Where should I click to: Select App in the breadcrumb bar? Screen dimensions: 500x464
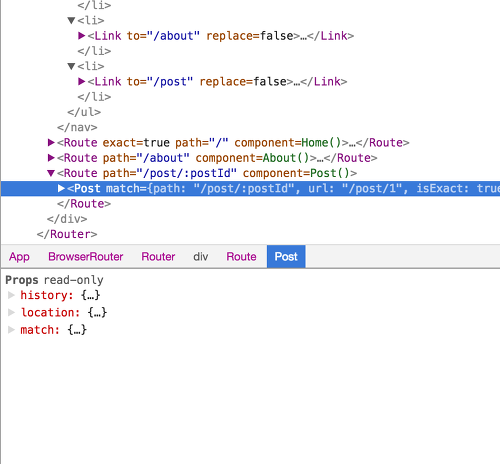[x=19, y=257]
